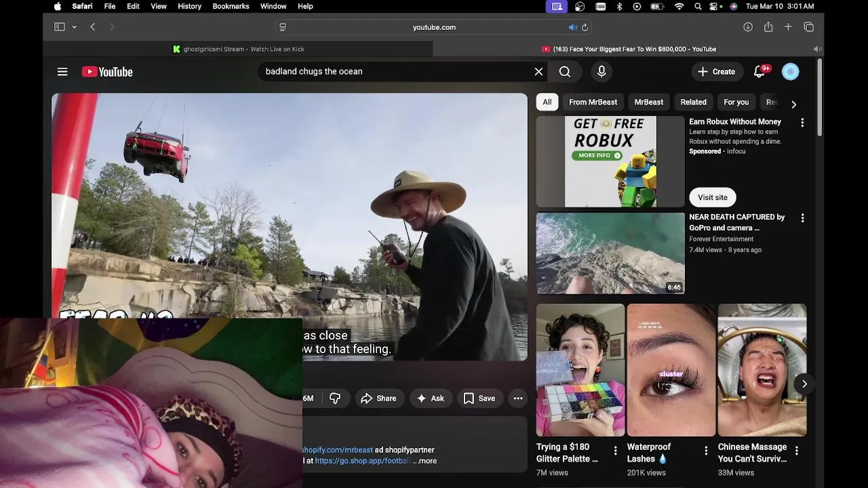This screenshot has height=488, width=868.
Task: Open the page reader icon in address bar
Action: point(283,27)
